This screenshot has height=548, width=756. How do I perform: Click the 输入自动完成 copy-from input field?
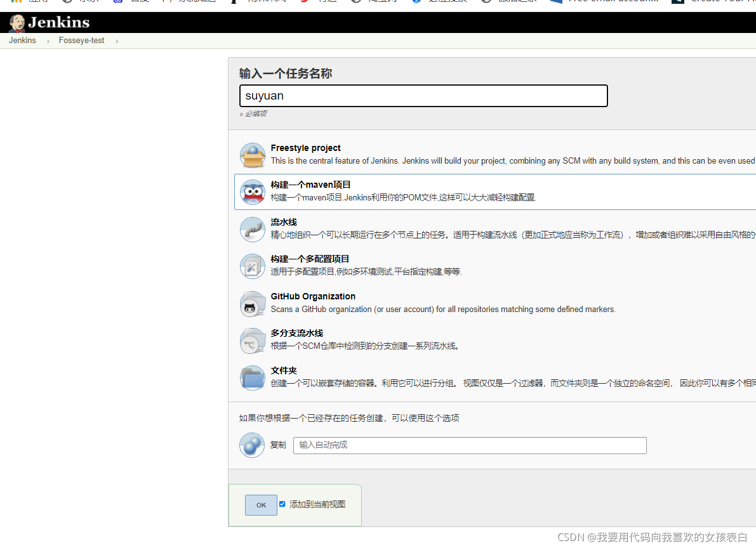pyautogui.click(x=470, y=445)
